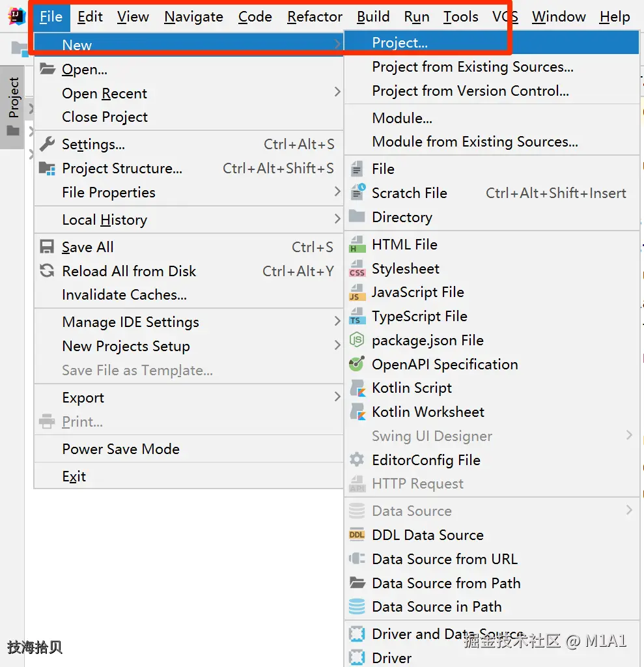
Task: Click the HTML File icon
Action: 357,244
